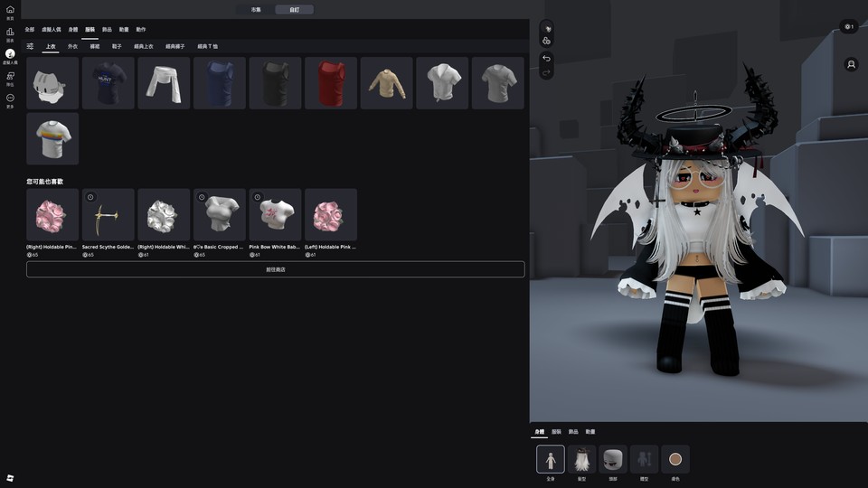Click the avatar profile icon at right
Screen dimensions: 868x488
click(851, 65)
